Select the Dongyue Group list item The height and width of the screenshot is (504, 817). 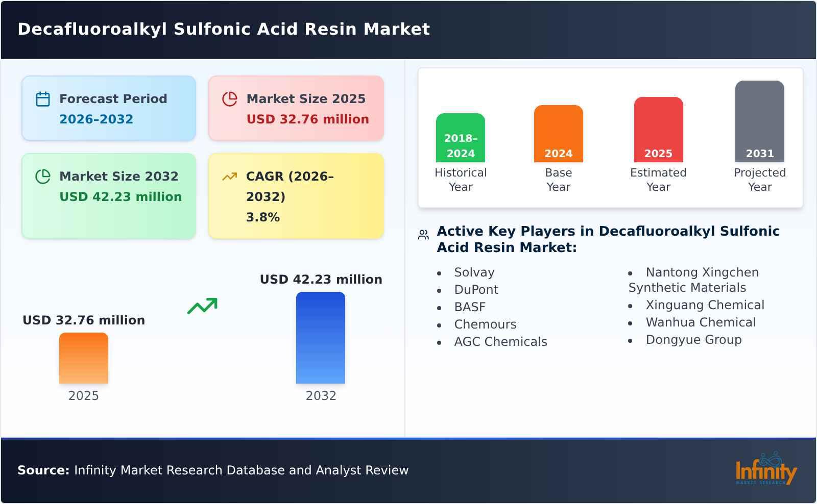click(x=694, y=339)
